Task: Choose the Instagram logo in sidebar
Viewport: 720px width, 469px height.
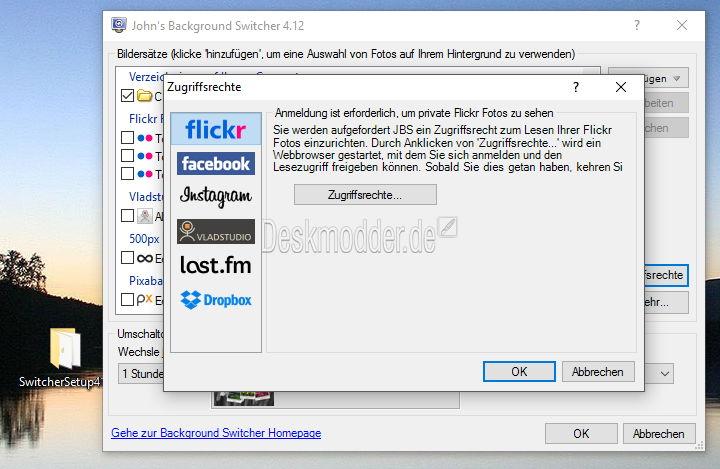Action: pyautogui.click(x=216, y=196)
